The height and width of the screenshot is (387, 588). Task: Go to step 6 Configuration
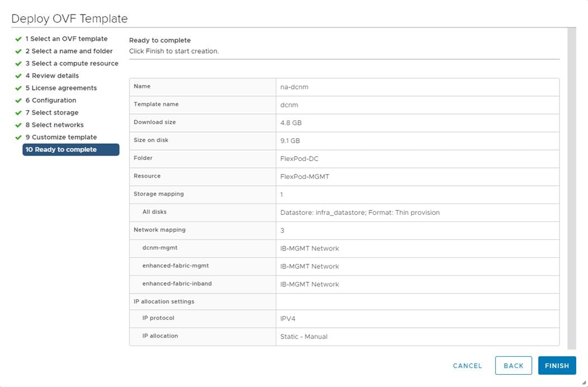pos(50,100)
